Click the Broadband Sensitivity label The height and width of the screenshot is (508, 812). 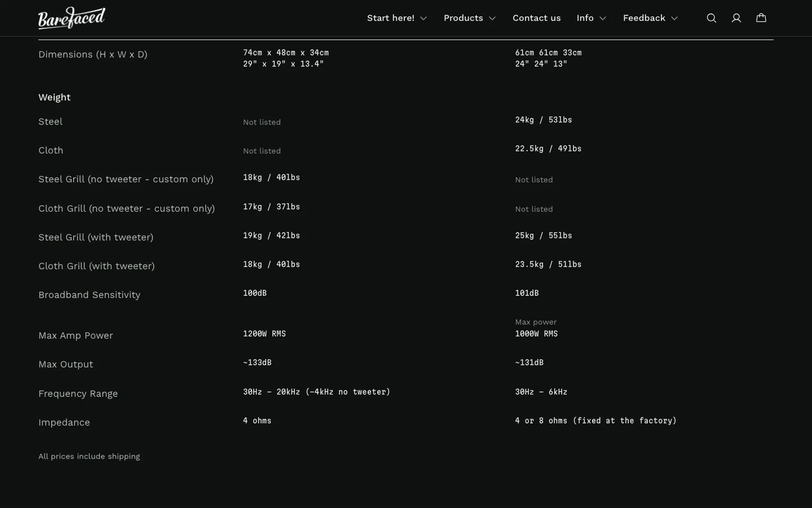pos(90,295)
